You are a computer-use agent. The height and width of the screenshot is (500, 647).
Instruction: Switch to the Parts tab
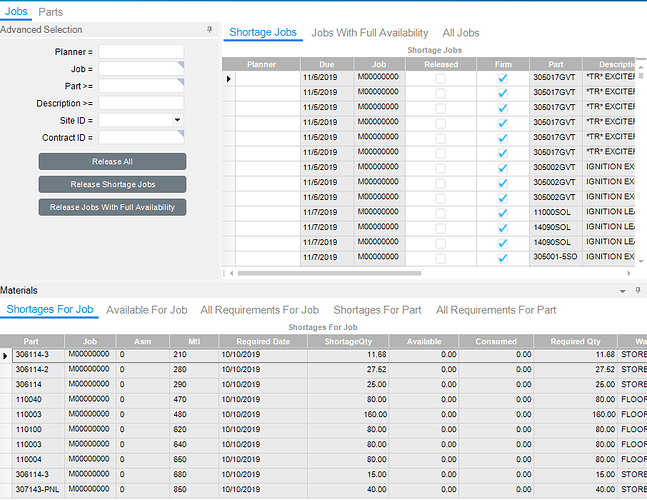[50, 12]
